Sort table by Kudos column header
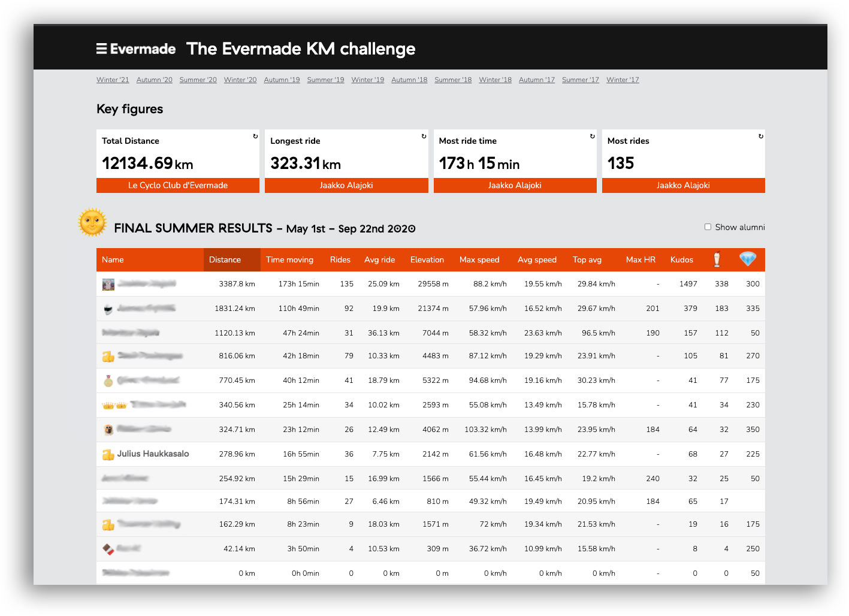The image size is (849, 616). 681,260
